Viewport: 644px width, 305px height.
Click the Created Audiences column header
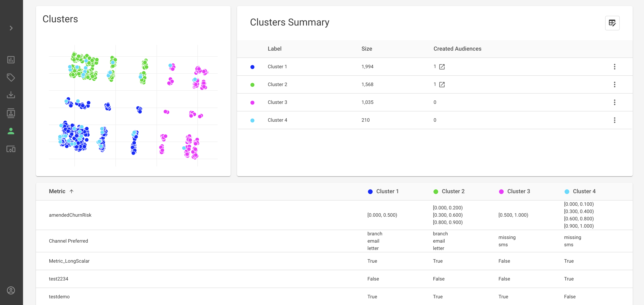457,49
